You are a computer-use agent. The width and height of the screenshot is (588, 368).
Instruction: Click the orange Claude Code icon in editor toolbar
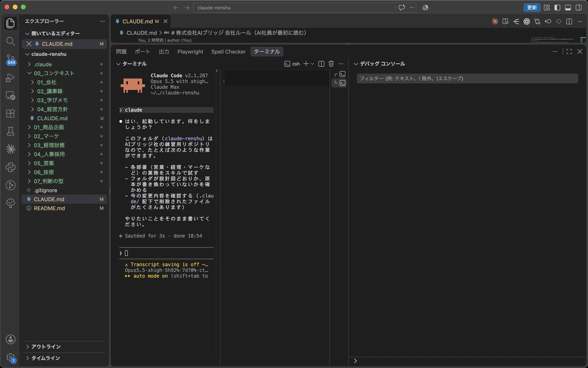click(x=495, y=22)
